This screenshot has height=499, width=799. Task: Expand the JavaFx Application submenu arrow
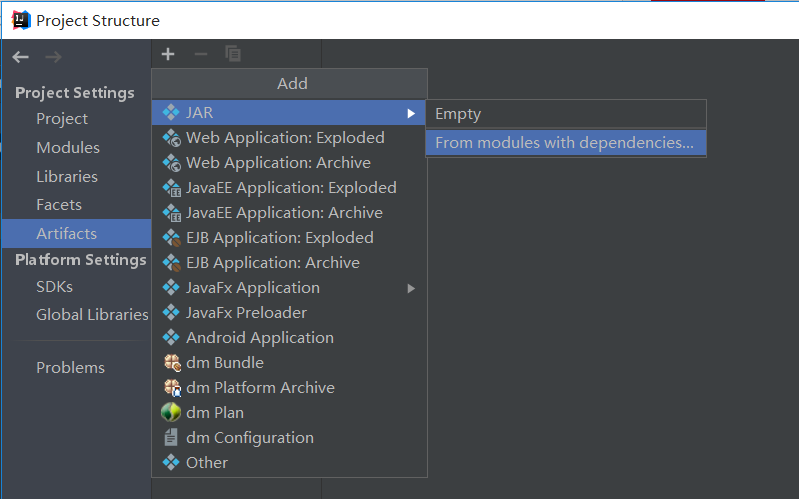point(411,288)
